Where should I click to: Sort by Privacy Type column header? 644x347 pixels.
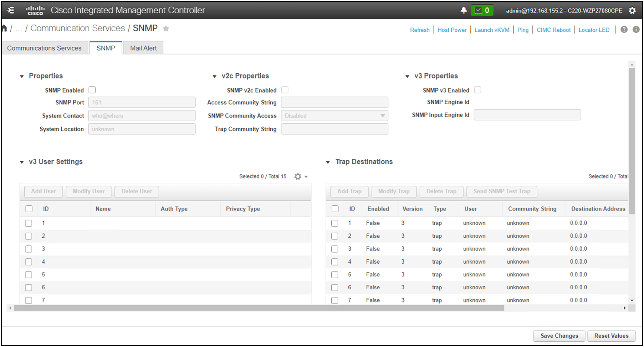click(255, 209)
